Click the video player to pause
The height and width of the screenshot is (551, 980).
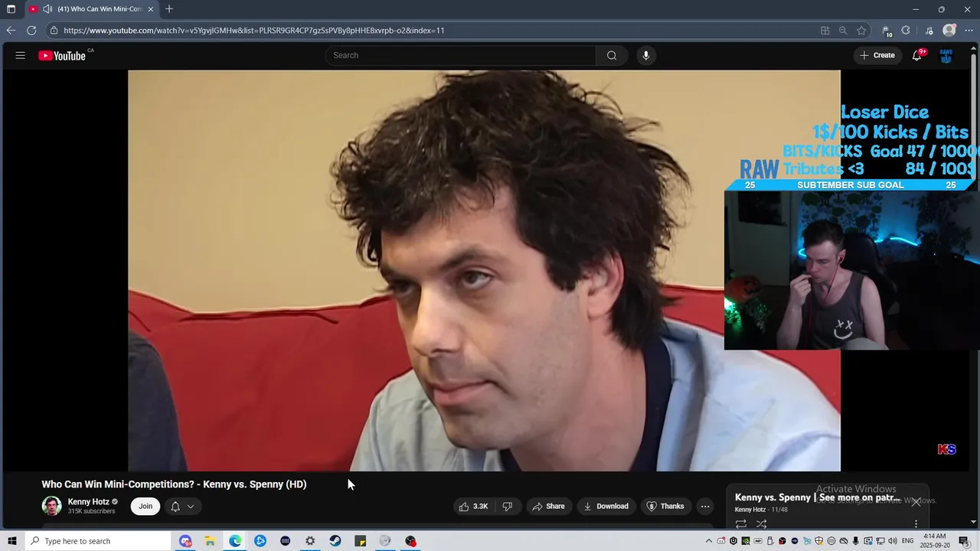click(x=484, y=270)
